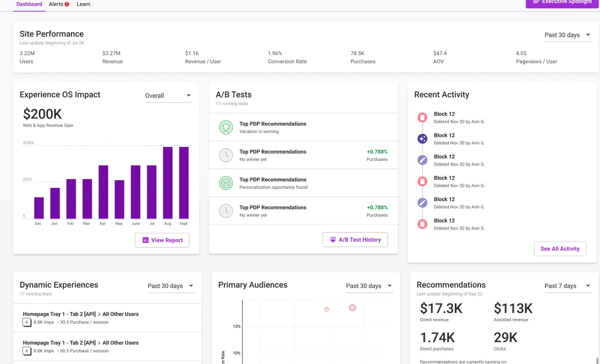
Task: Open the Alerts tab
Action: point(56,4)
